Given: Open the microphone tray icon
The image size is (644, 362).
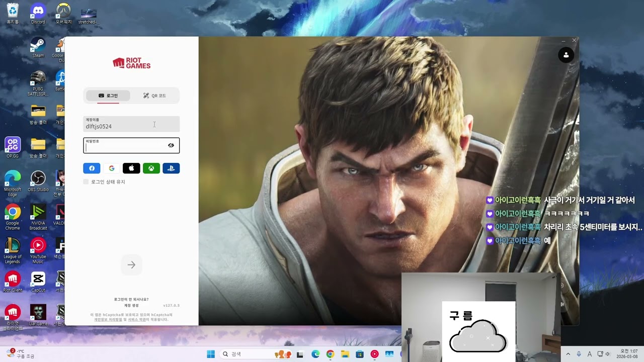Looking at the screenshot, I should pyautogui.click(x=579, y=354).
